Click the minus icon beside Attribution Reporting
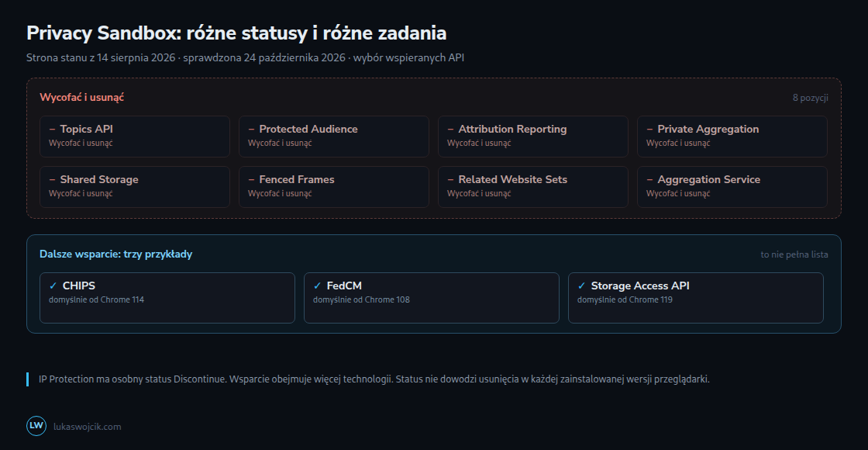Screen dimensions: 868x450 click(x=450, y=129)
